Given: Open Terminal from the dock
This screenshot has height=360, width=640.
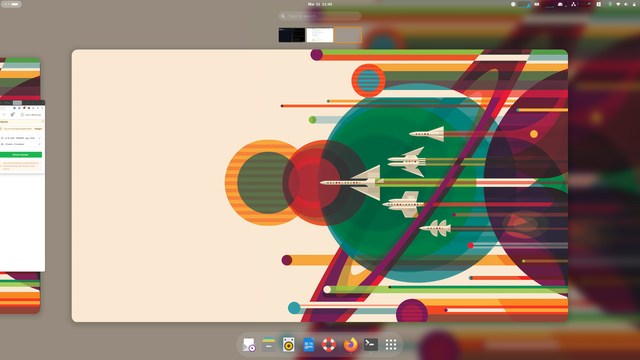Looking at the screenshot, I should [x=371, y=345].
